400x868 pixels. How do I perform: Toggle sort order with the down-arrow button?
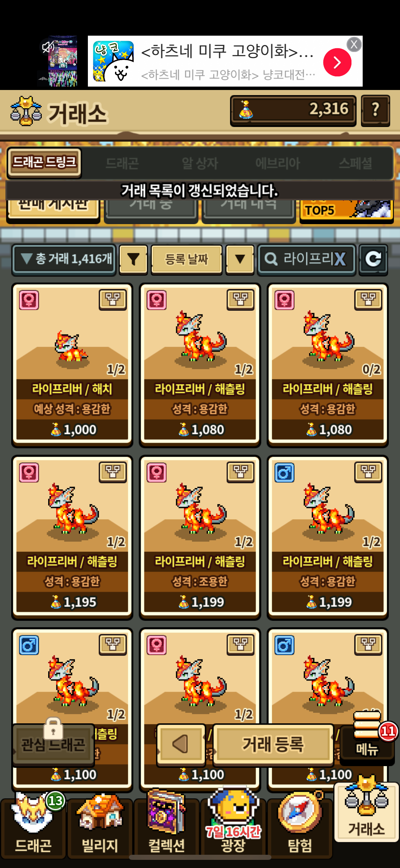coord(240,259)
